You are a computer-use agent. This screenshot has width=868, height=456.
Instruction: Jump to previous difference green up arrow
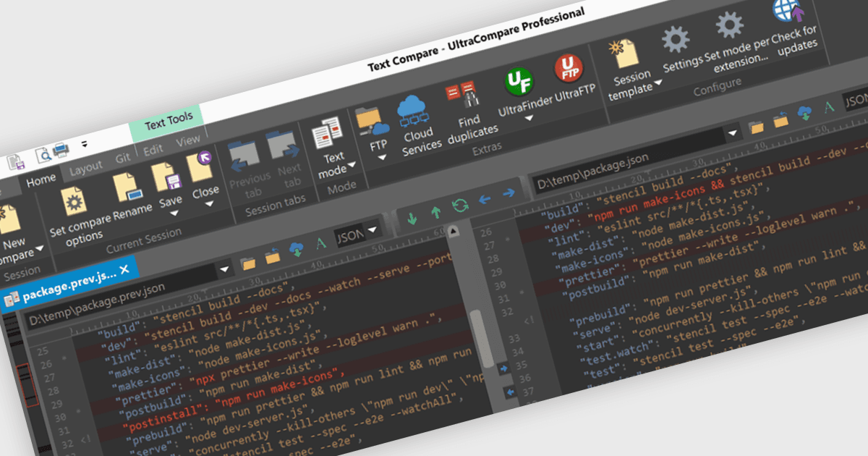[435, 212]
